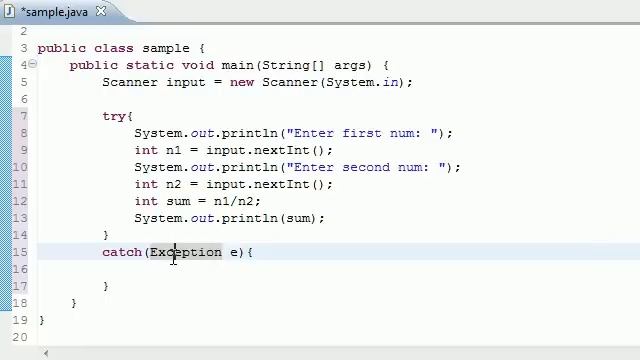Click the word 'main' in method declaration
The image size is (640, 360).
click(x=238, y=65)
